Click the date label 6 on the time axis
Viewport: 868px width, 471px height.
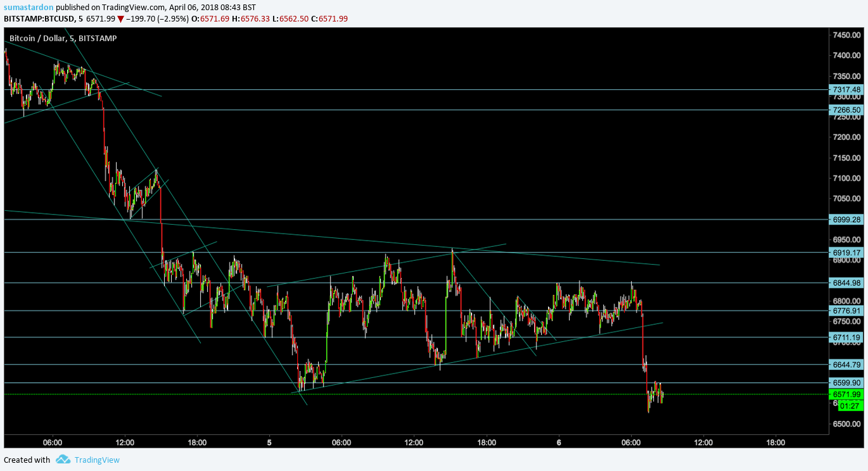pos(559,443)
